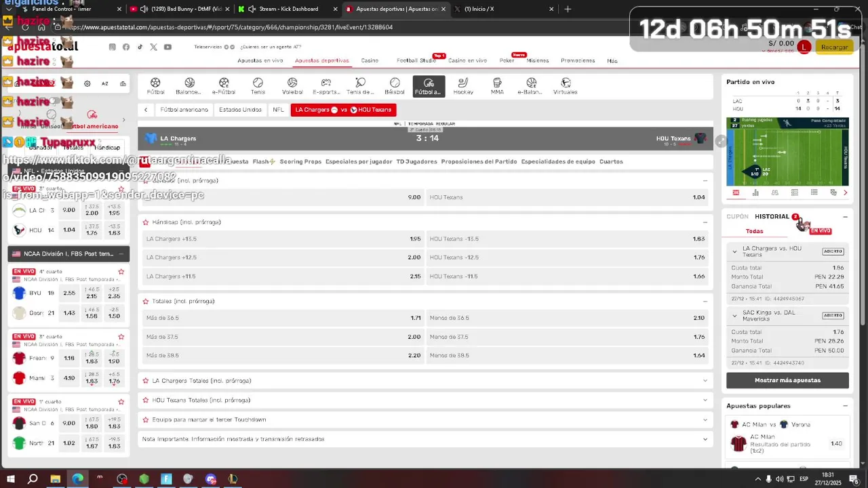Viewport: 868px width, 488px height.
Task: Bet on HOU Texans -15.5 at 1.83
Action: point(569,239)
